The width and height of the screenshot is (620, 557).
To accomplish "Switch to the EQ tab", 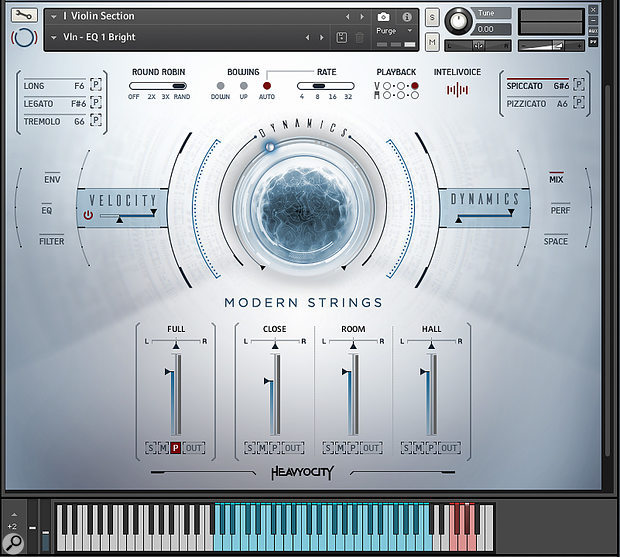I will [47, 210].
